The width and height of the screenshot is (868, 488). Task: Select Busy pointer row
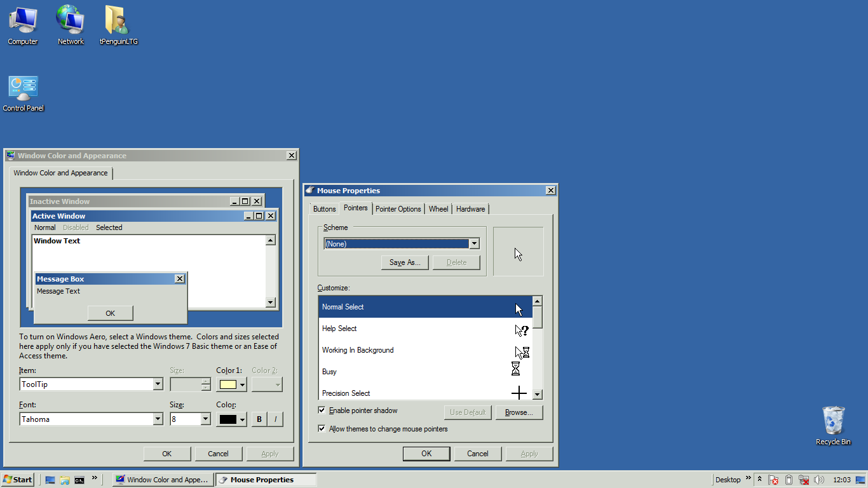tap(425, 372)
